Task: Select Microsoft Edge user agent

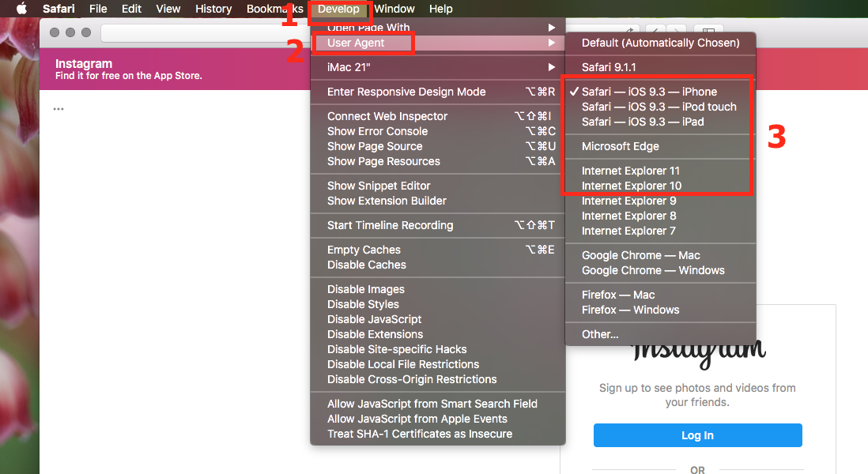Action: pos(660,147)
